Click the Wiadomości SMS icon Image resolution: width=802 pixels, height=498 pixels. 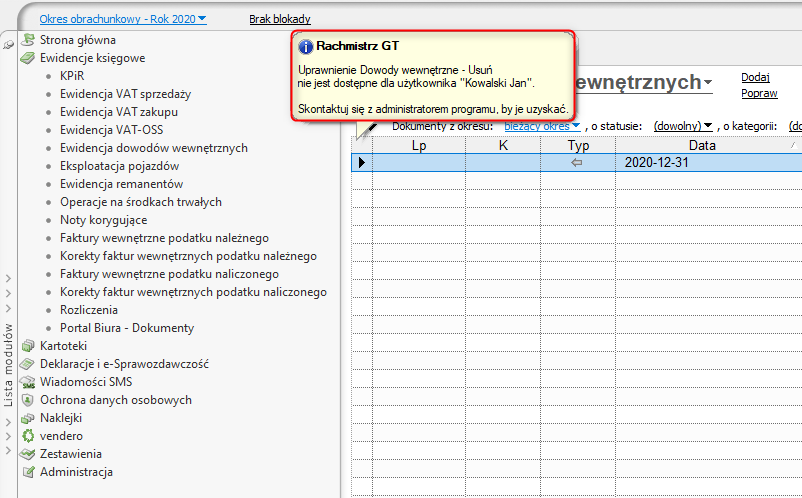pyautogui.click(x=28, y=382)
